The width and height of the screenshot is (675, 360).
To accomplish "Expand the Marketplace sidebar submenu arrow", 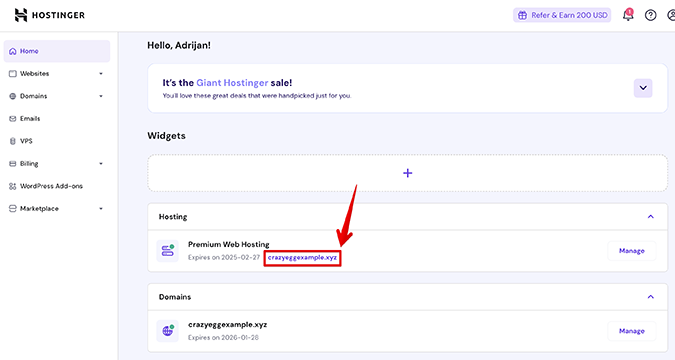I will click(101, 208).
